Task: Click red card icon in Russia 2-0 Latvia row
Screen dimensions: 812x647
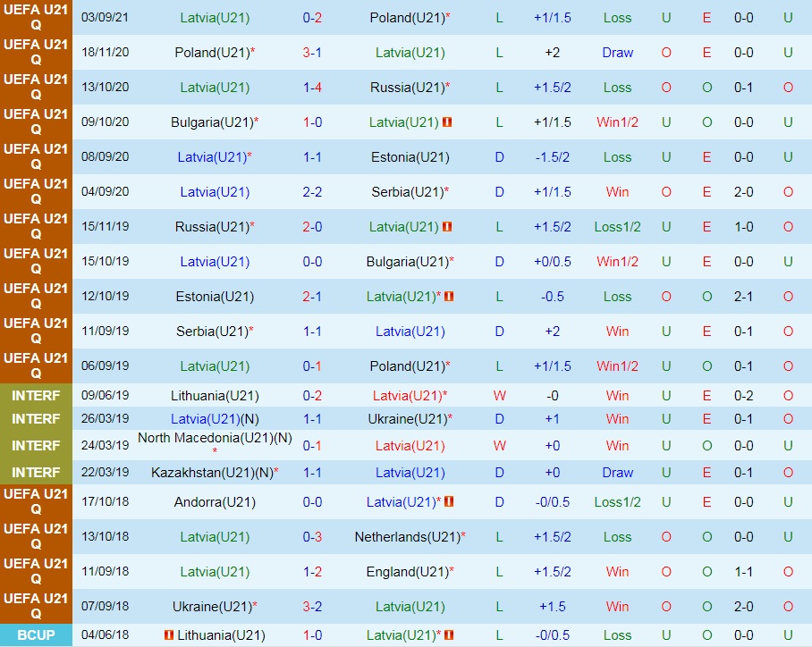Action: tap(447, 227)
